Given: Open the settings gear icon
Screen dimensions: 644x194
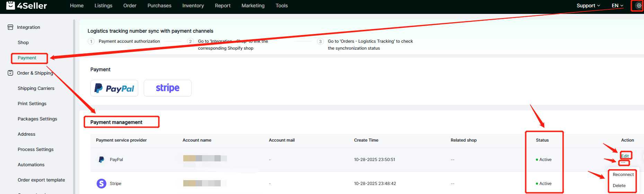Looking at the screenshot, I should click(x=639, y=6).
